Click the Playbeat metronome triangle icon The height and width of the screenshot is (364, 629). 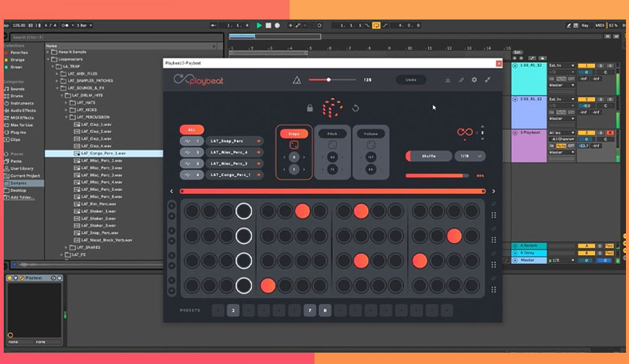click(x=297, y=80)
